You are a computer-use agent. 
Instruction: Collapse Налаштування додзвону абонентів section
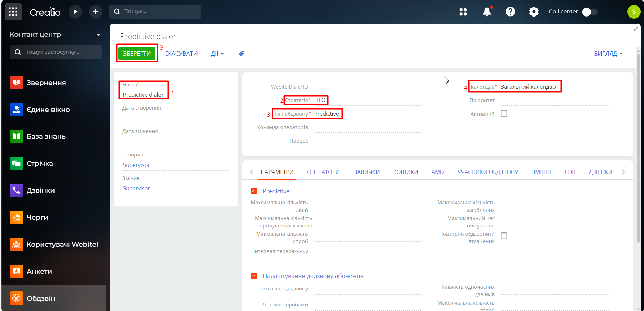click(254, 276)
